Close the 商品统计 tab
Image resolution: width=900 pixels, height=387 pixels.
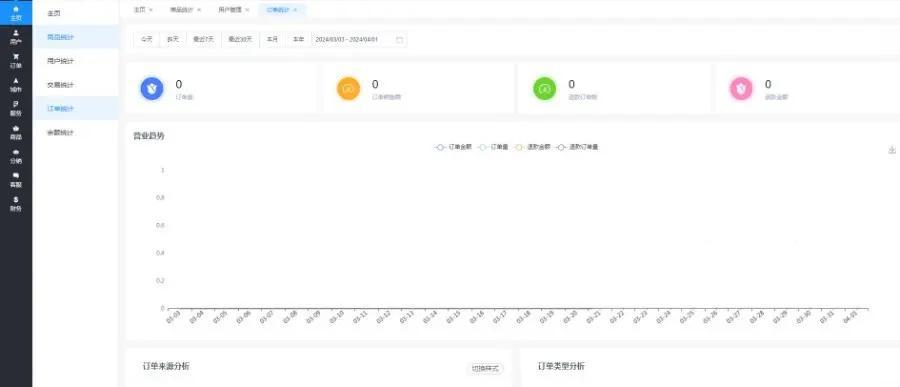pyautogui.click(x=199, y=10)
